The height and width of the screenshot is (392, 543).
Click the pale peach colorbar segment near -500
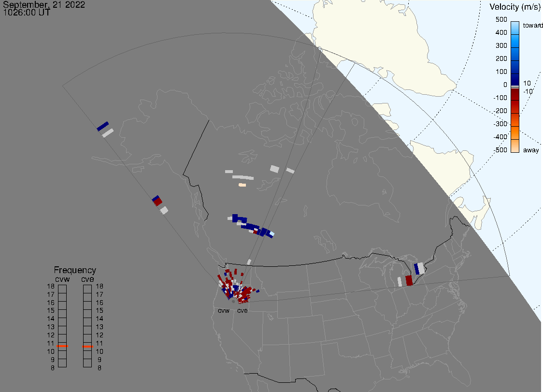[x=515, y=146]
